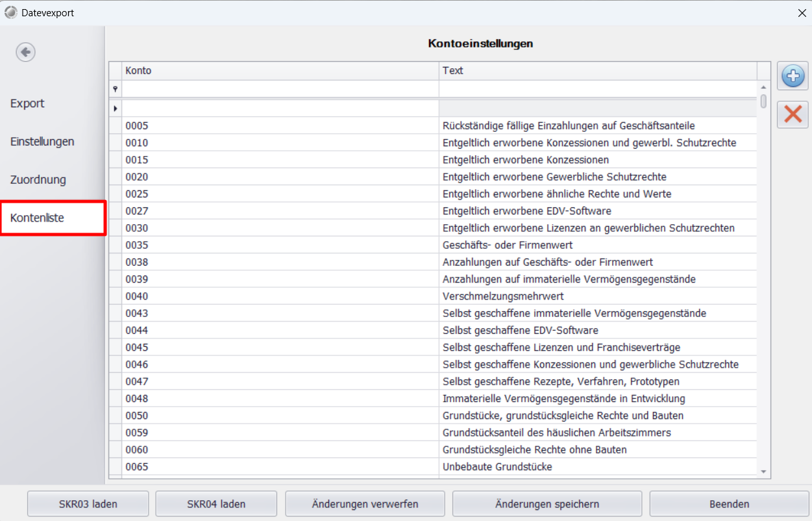812x521 pixels.
Task: Click the Text filter input field
Action: [598, 89]
